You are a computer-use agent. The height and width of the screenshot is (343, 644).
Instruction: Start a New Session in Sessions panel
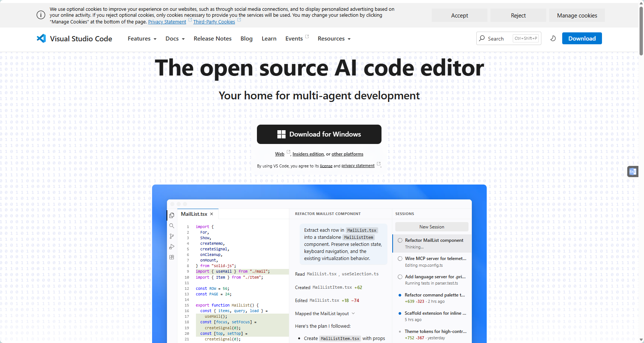(x=432, y=227)
